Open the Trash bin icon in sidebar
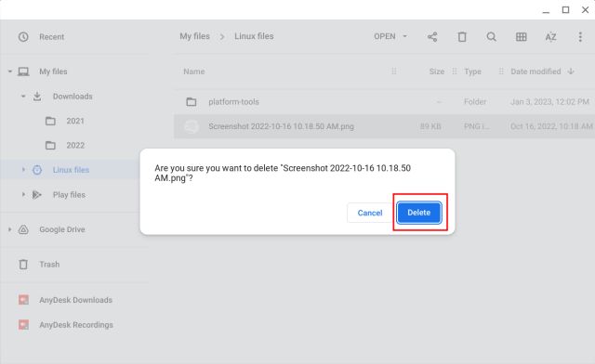Image resolution: width=595 pixels, height=364 pixels. point(23,265)
